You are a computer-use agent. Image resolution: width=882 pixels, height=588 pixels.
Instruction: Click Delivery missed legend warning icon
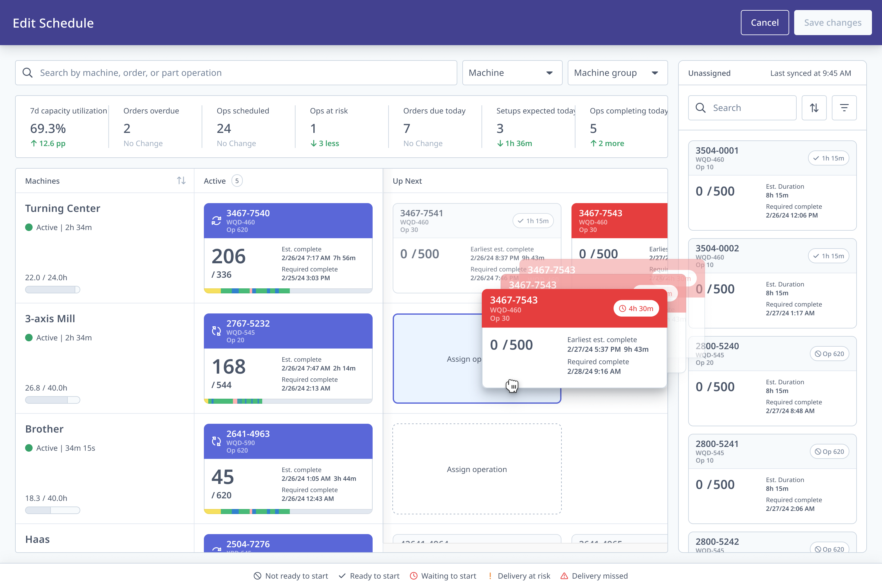tap(564, 576)
